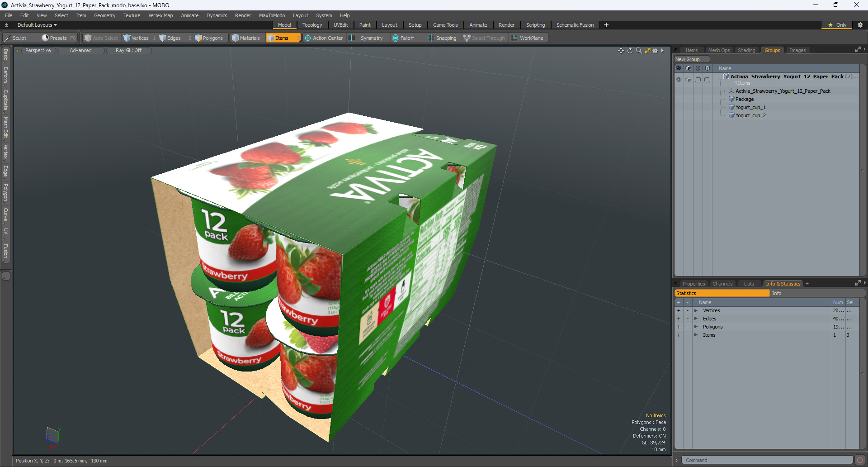Open the Mesh Edit vertical sidebar tab

pos(5,128)
